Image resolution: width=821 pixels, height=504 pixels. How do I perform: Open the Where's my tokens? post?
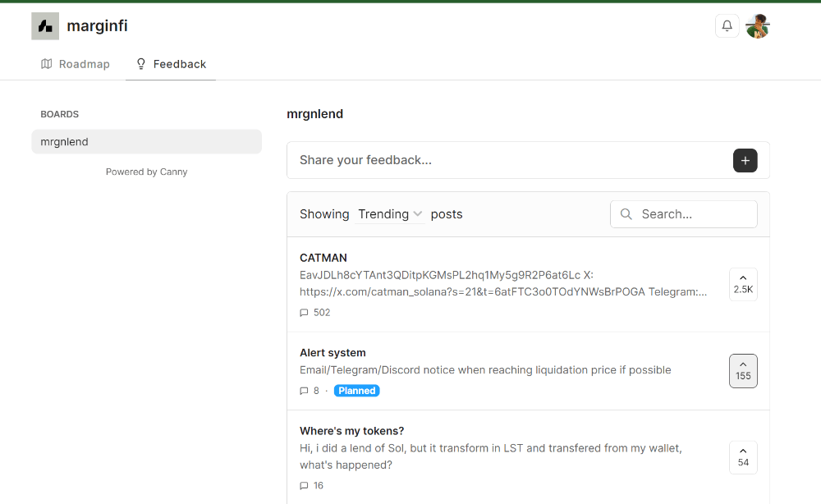(352, 431)
